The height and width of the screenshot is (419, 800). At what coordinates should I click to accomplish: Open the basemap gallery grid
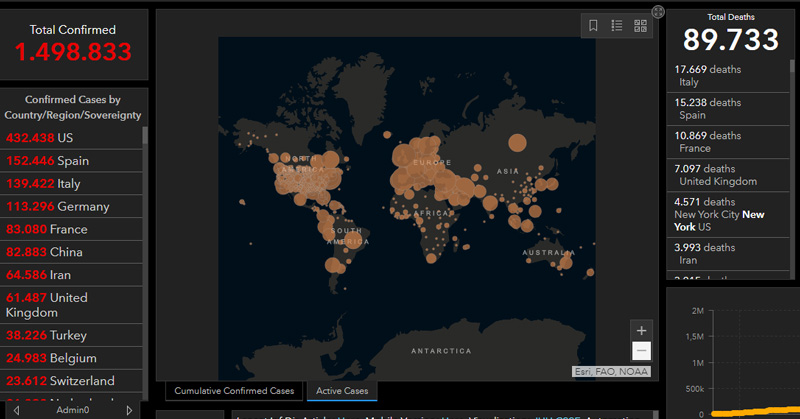(x=641, y=26)
